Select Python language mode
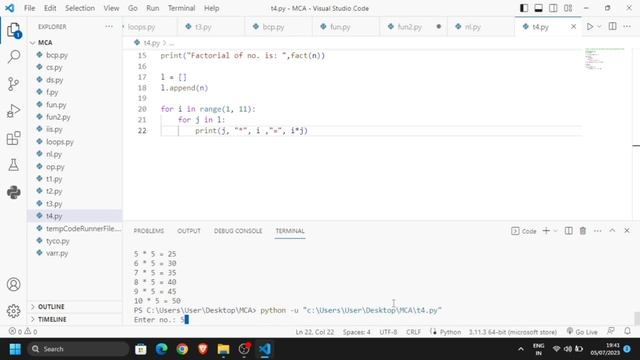Image resolution: width=640 pixels, height=360 pixels. [x=450, y=332]
